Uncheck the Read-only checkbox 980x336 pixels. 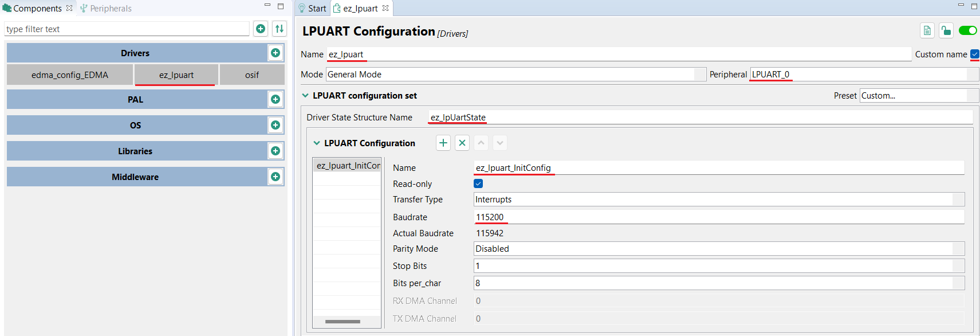(478, 183)
